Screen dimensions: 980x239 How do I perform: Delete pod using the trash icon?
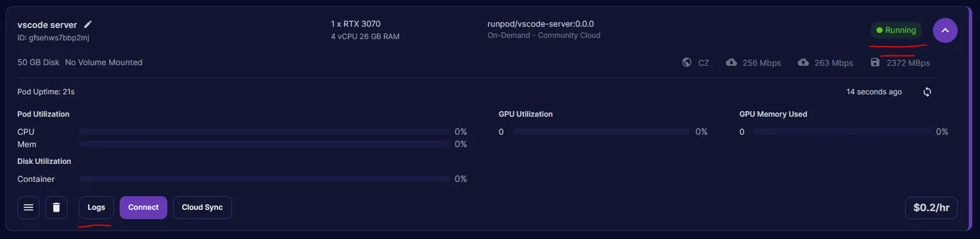click(56, 207)
